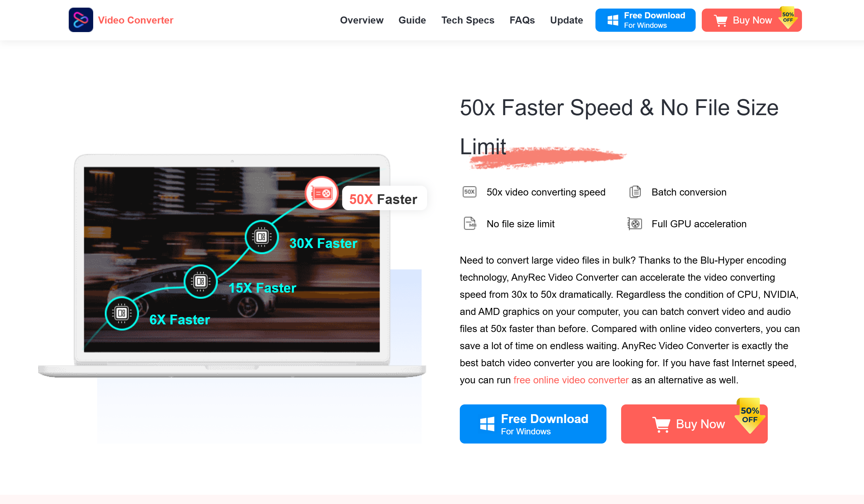864x504 pixels.
Task: Click the CPU chip icon at 15X Faster
Action: (200, 281)
